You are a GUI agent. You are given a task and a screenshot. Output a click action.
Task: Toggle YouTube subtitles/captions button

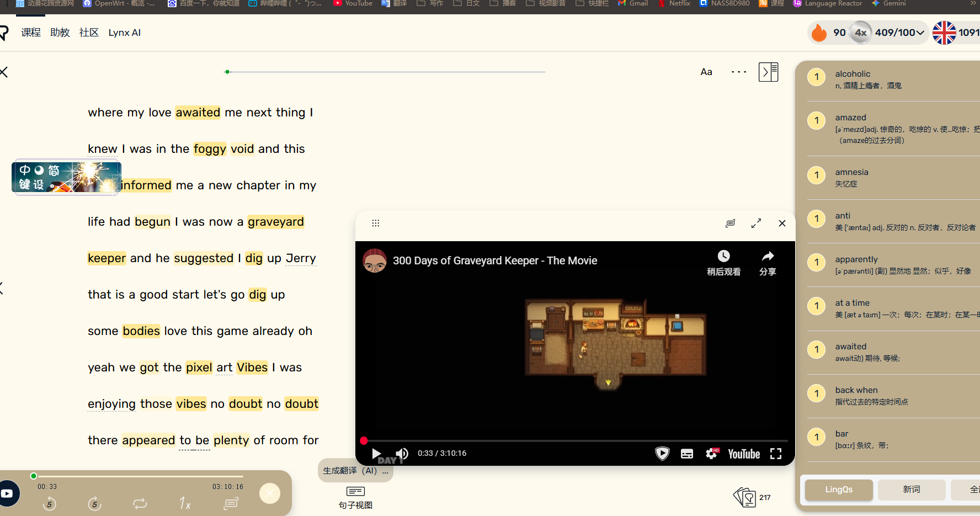click(x=687, y=454)
